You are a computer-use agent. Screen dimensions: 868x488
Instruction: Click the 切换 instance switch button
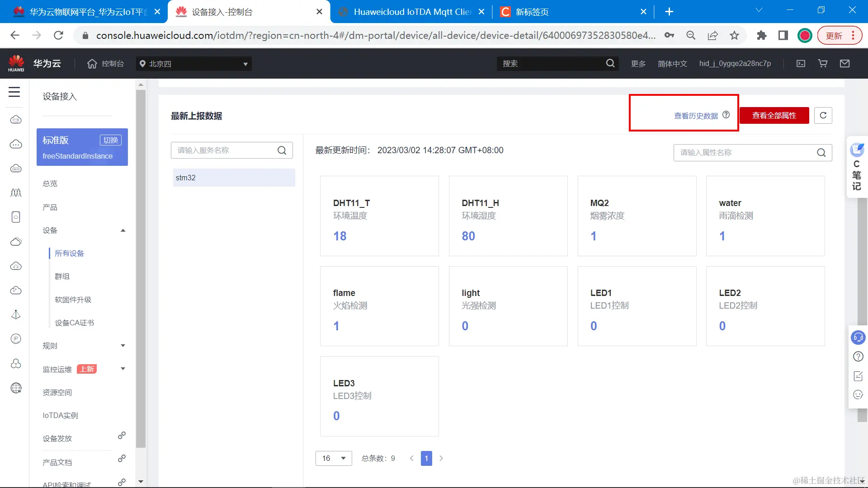[111, 140]
